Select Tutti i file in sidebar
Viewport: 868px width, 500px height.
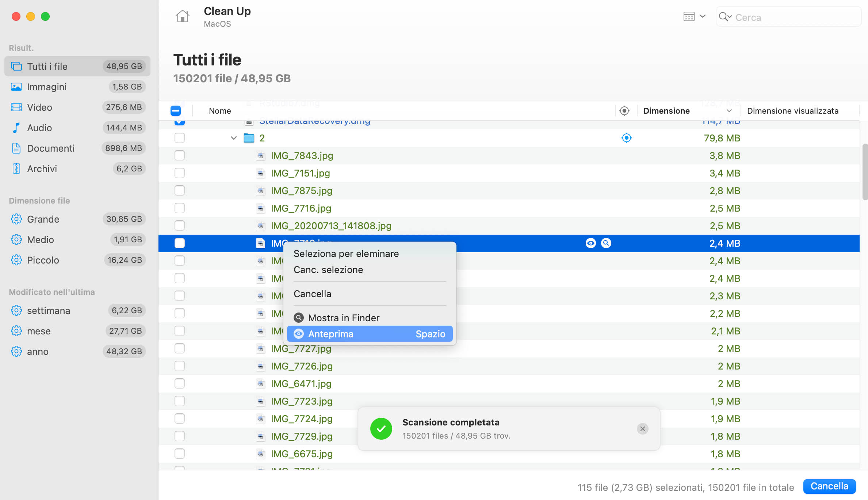77,66
